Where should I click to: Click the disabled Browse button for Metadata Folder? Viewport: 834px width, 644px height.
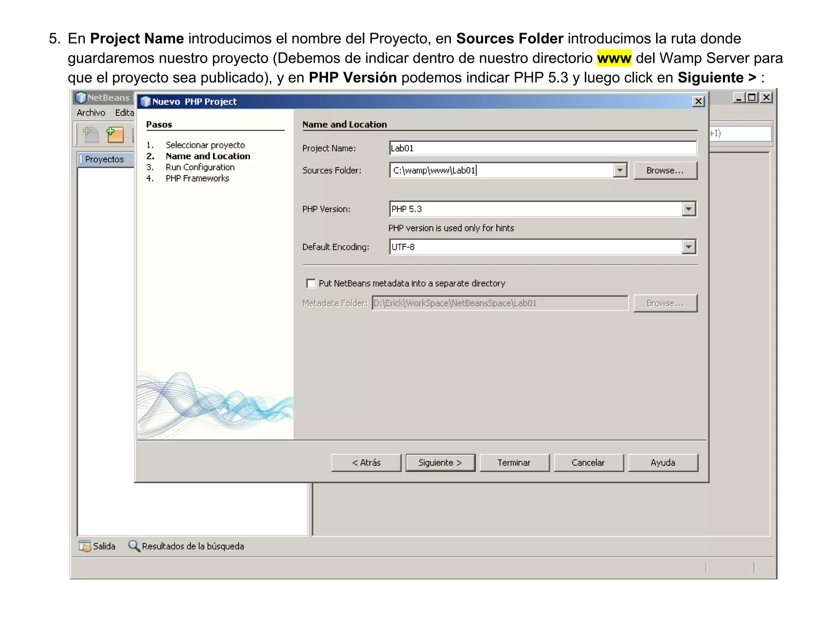665,303
